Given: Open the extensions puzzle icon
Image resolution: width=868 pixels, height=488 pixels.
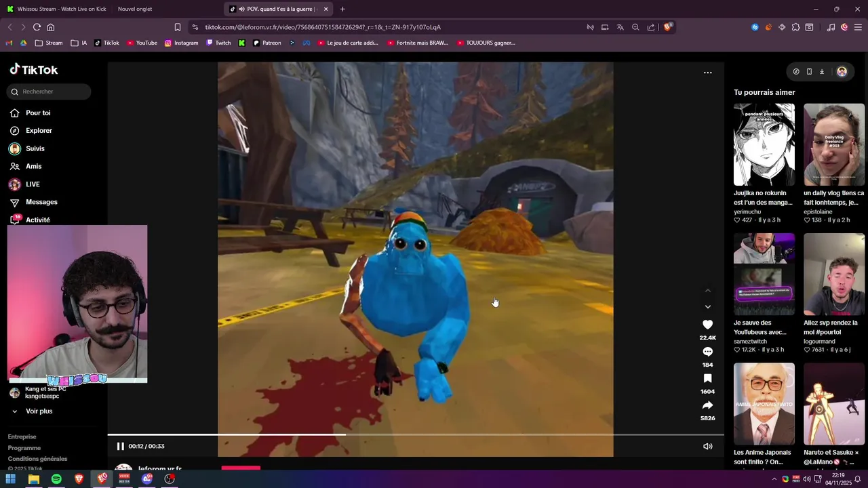Looking at the screenshot, I should [x=795, y=27].
